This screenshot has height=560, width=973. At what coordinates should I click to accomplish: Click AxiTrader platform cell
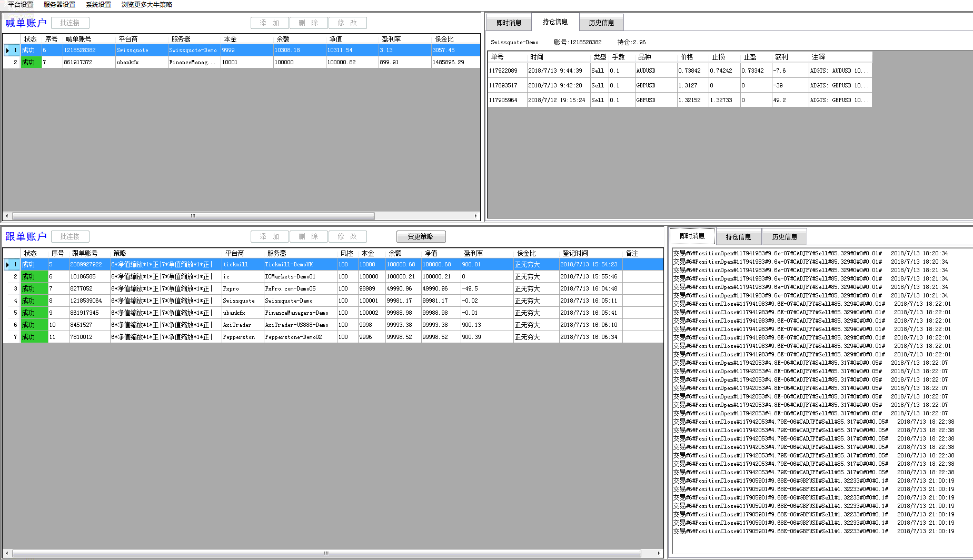tap(242, 325)
